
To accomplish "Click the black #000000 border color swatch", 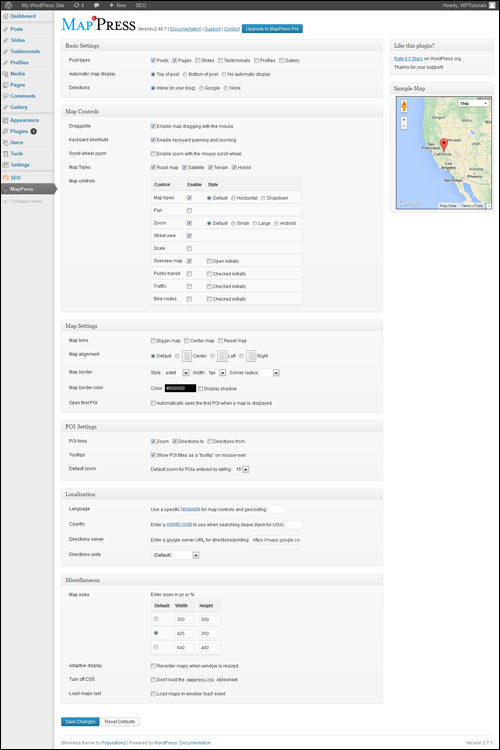I will [x=180, y=388].
